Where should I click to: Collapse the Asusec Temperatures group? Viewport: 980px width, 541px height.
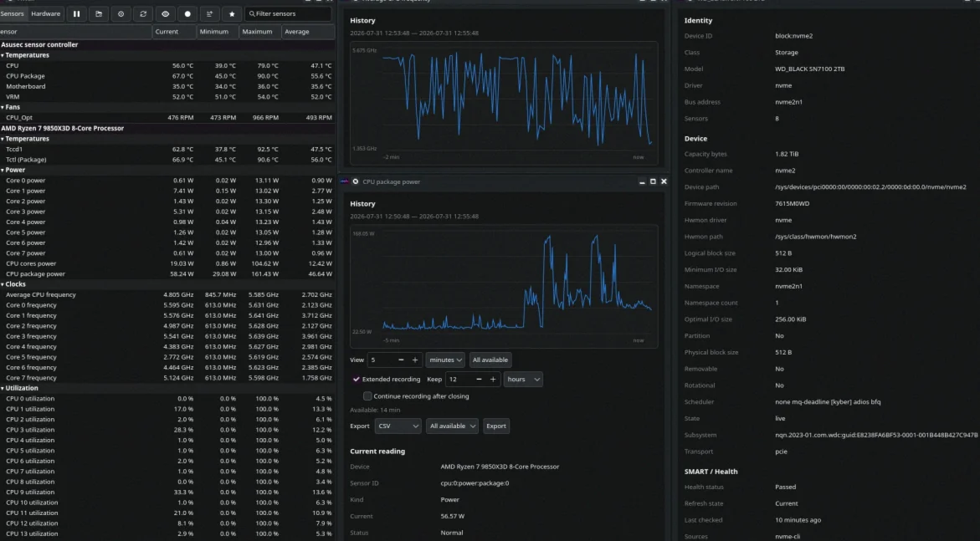pyautogui.click(x=3, y=55)
